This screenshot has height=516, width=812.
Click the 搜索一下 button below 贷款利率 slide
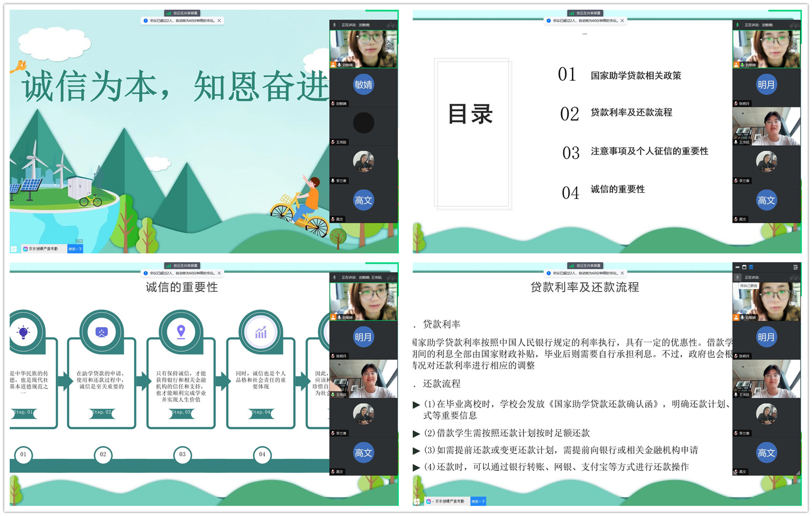click(x=478, y=502)
